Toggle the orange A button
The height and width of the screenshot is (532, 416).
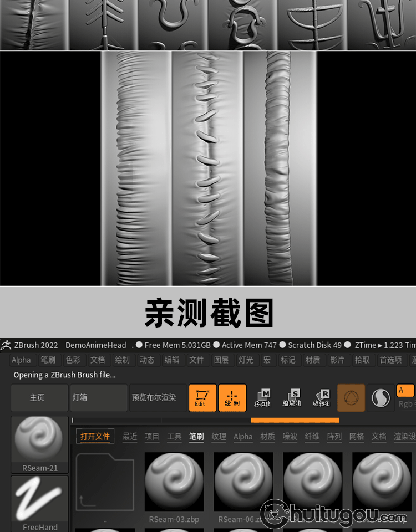tap(405, 391)
